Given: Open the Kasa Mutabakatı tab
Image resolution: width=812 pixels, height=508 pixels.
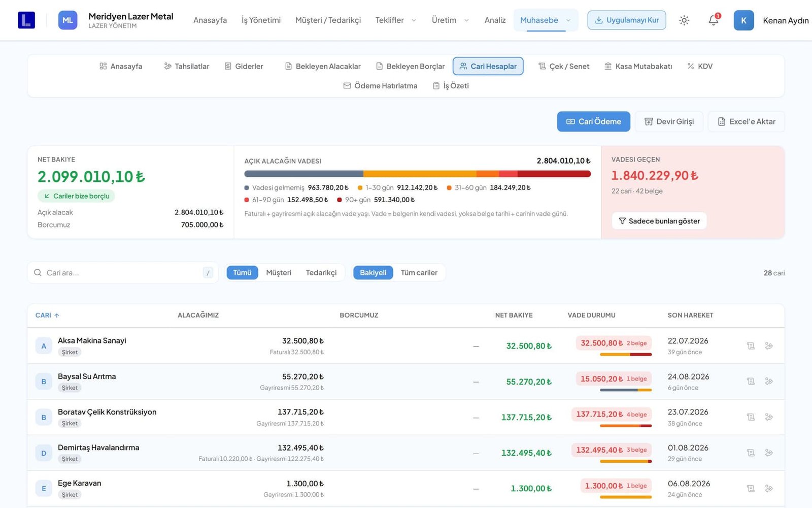Looking at the screenshot, I should tap(638, 67).
